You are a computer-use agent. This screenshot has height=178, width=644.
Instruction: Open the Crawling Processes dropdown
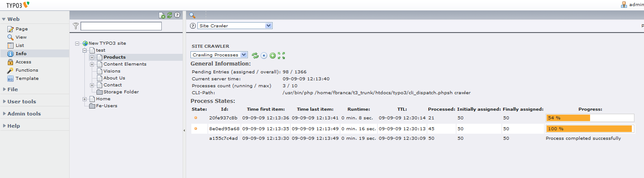[x=219, y=55]
